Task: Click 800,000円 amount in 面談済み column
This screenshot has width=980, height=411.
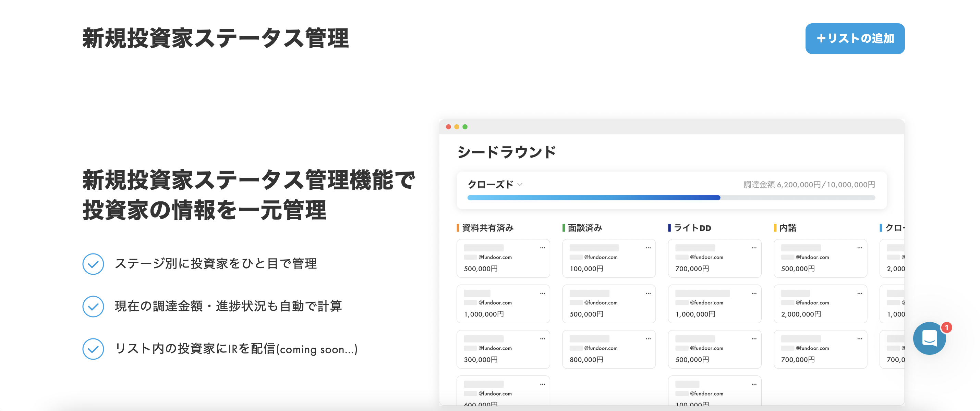Action: [586, 360]
